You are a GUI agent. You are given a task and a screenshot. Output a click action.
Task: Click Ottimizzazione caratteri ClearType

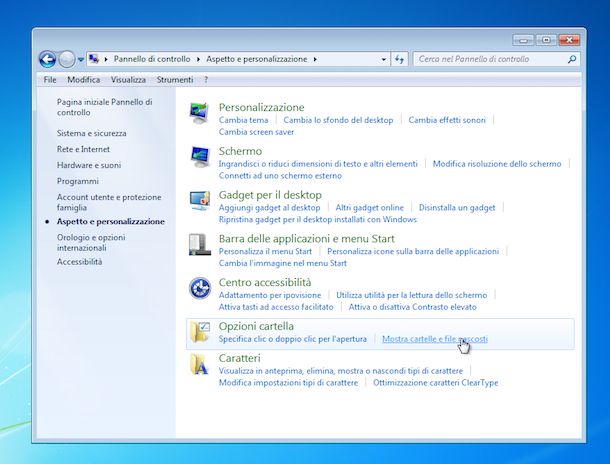tap(435, 383)
